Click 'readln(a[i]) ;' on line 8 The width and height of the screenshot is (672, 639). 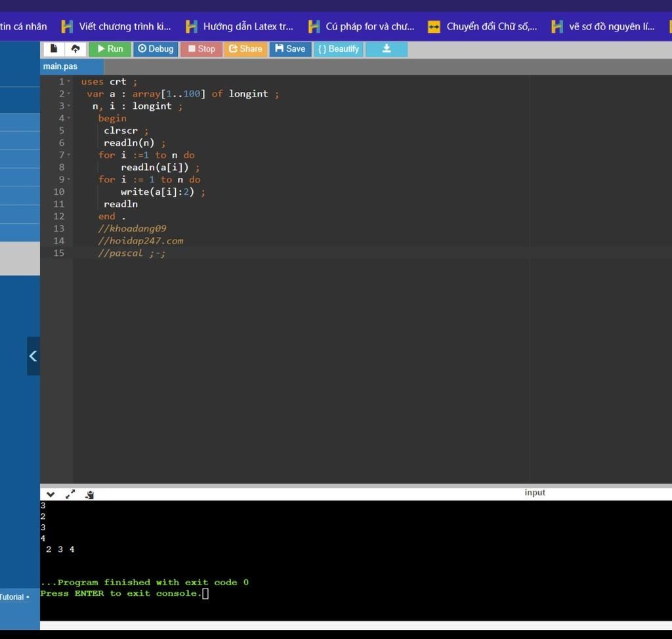coord(160,167)
